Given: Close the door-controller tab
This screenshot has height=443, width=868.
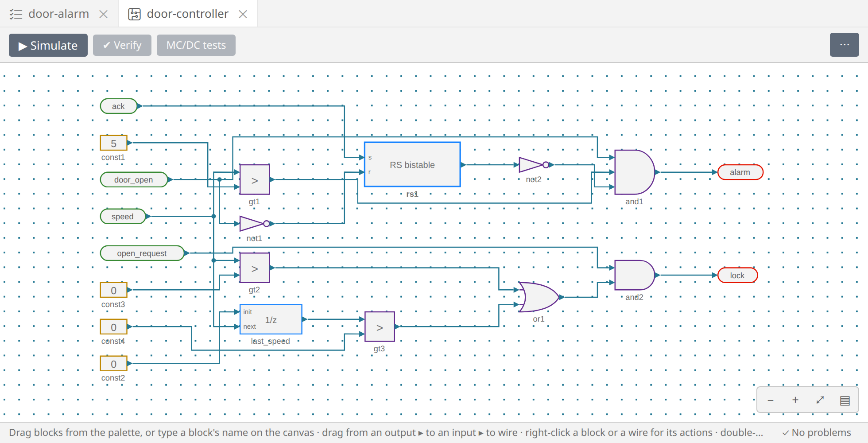Looking at the screenshot, I should 243,14.
